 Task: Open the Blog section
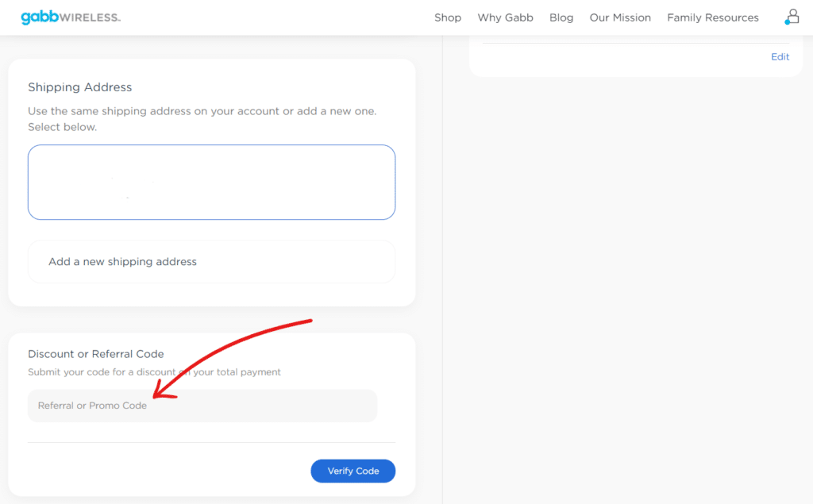(x=561, y=17)
